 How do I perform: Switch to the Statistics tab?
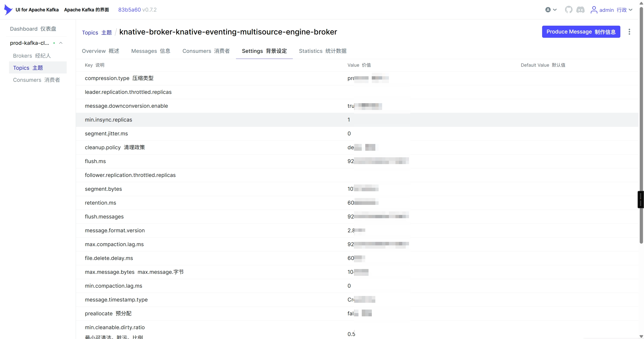point(323,51)
